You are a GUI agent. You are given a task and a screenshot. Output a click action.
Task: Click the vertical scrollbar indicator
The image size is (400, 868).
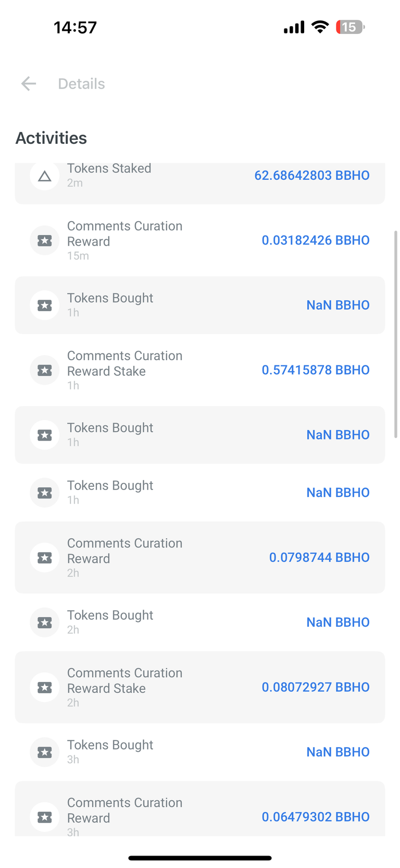pyautogui.click(x=396, y=334)
